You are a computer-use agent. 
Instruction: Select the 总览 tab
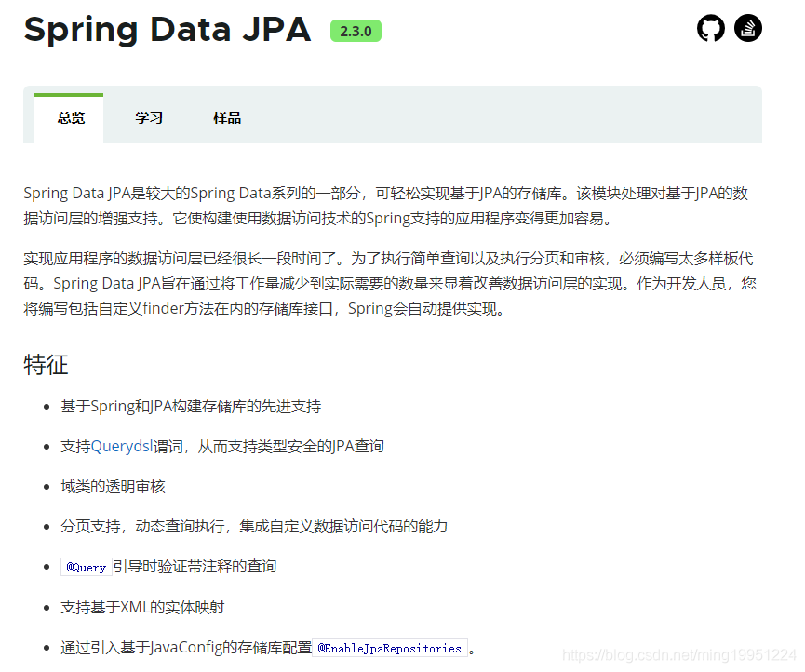70,117
